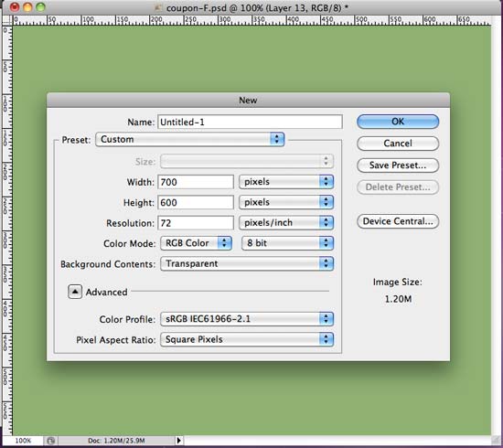This screenshot has height=448, width=503.
Task: Click the status bar preview icon
Action: pyautogui.click(x=50, y=441)
